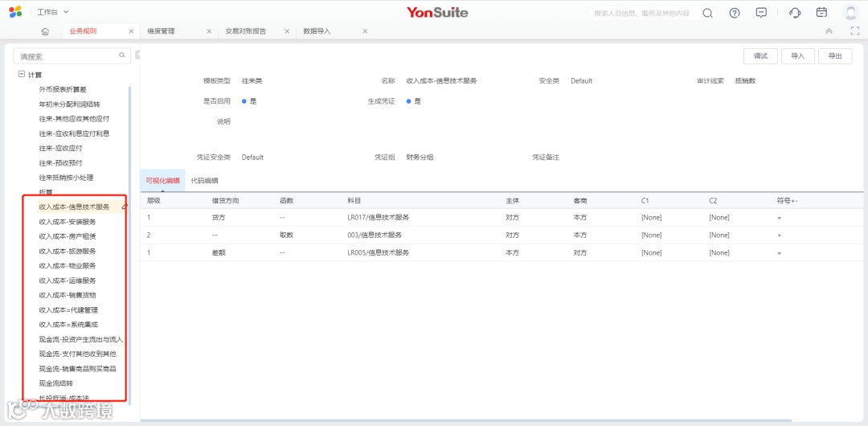
Task: Open the messages chat bubble icon
Action: point(761,14)
